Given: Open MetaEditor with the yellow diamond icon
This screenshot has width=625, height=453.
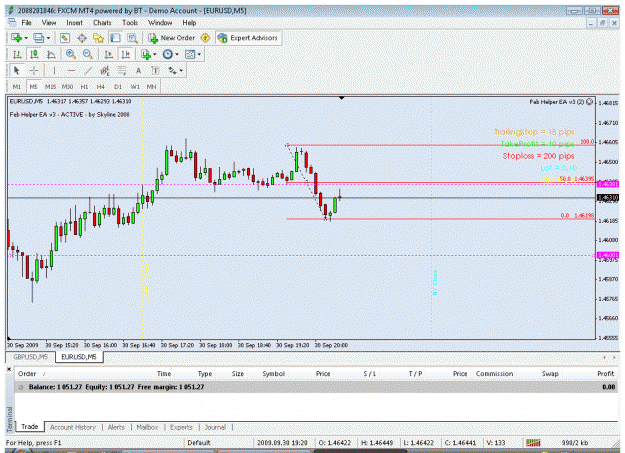Looking at the screenshot, I should [x=205, y=38].
